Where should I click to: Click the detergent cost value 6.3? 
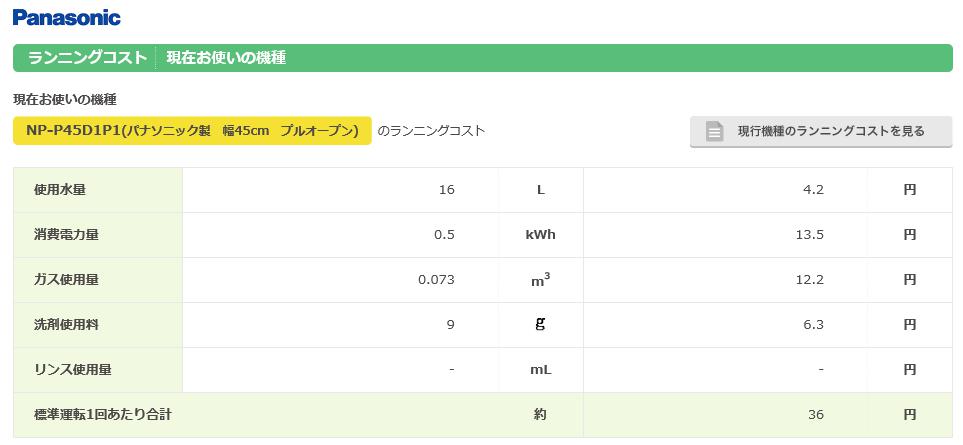(x=813, y=325)
